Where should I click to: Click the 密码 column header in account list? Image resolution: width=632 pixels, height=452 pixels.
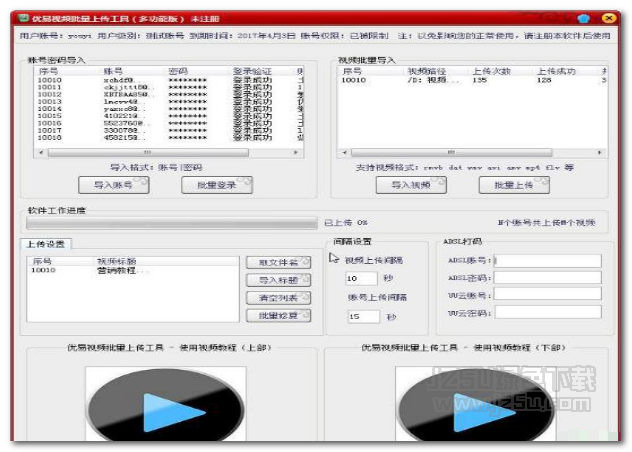[178, 71]
